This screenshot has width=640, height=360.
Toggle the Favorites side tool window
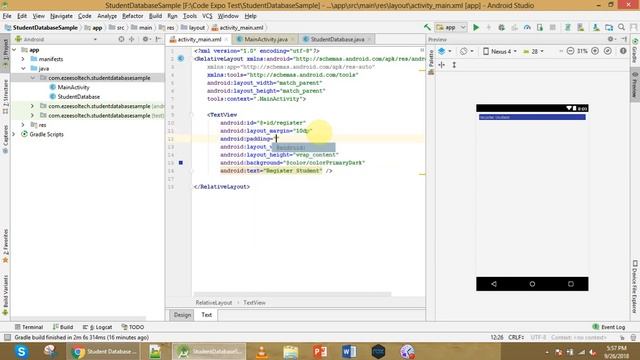[5, 246]
